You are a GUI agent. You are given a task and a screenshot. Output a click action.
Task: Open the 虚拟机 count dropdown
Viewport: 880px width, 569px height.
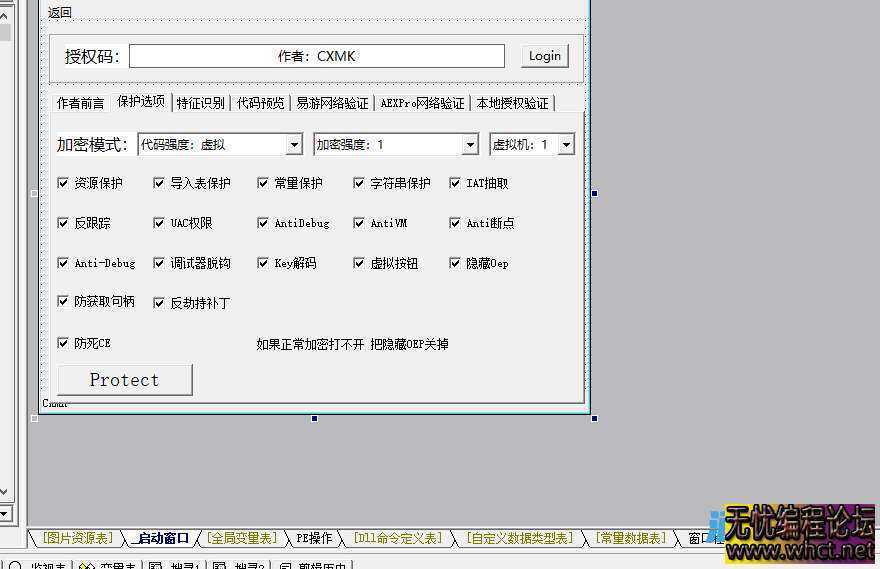tap(566, 145)
